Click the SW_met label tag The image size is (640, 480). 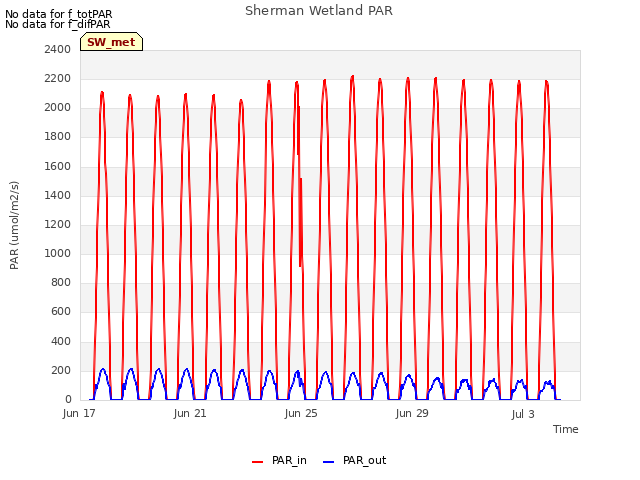point(111,42)
